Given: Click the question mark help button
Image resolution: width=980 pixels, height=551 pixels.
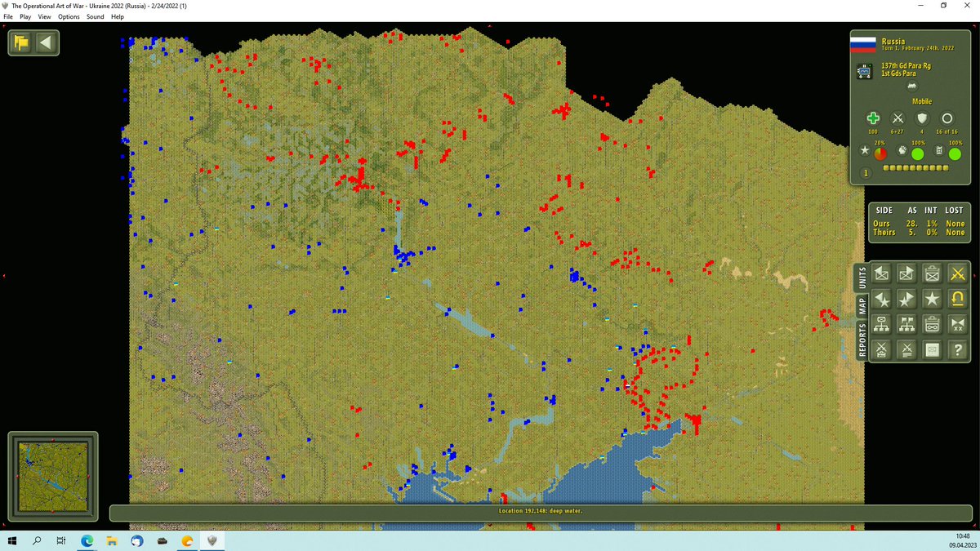Looking at the screenshot, I should (959, 349).
